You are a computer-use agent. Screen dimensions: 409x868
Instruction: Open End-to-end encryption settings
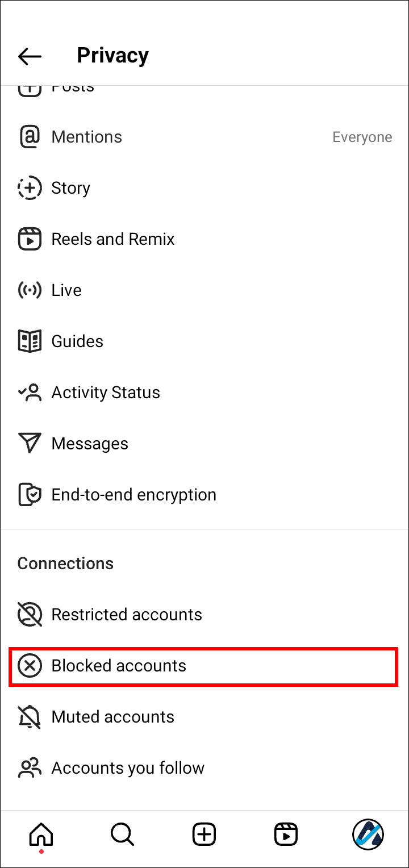tap(133, 495)
